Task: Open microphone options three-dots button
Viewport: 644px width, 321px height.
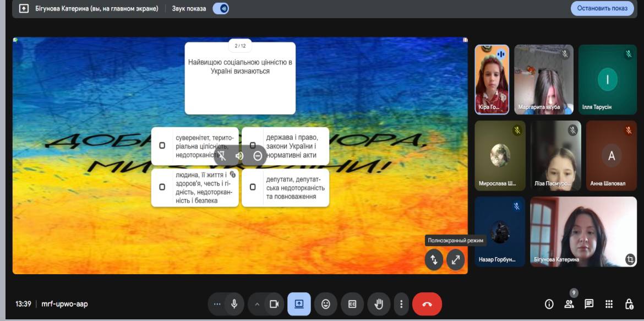Action: 217,304
